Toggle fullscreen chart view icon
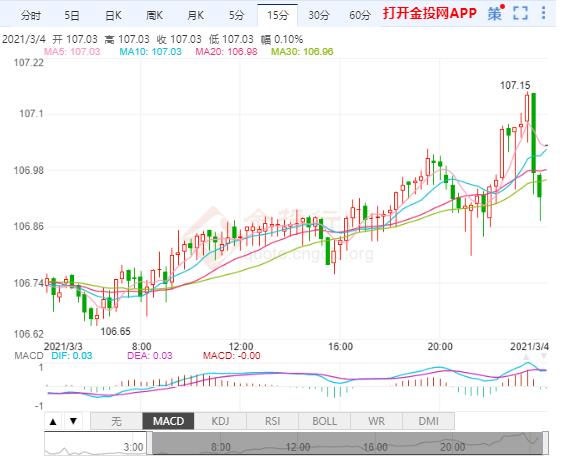The width and height of the screenshot is (566, 457). click(520, 14)
